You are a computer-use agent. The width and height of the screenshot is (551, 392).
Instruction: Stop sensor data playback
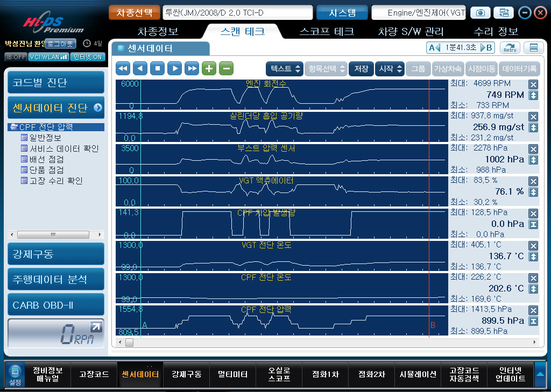pyautogui.click(x=157, y=68)
